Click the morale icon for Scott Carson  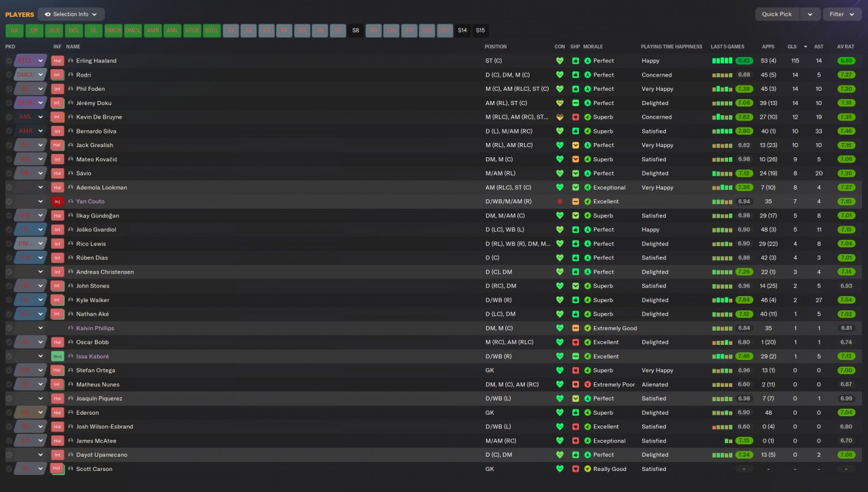tap(588, 469)
